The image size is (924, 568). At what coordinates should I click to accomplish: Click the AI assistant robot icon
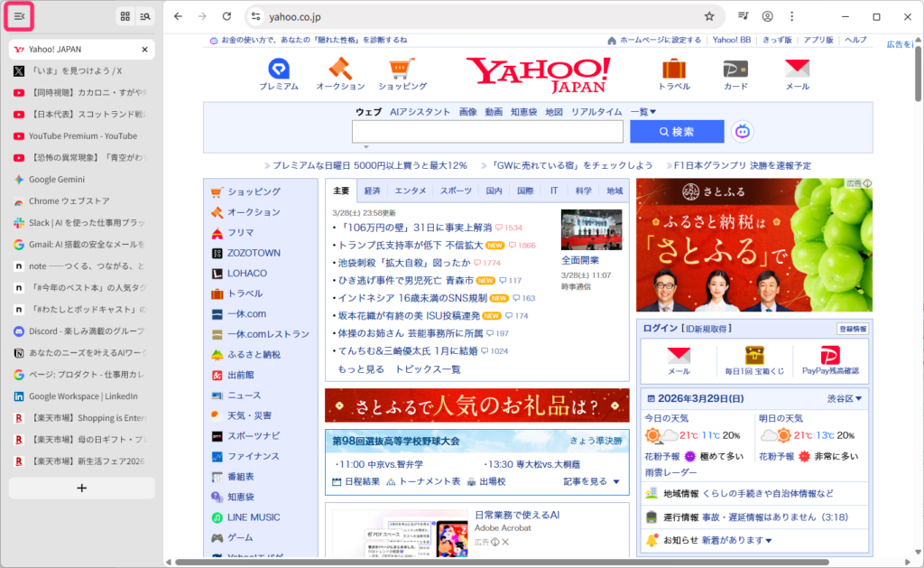point(743,132)
